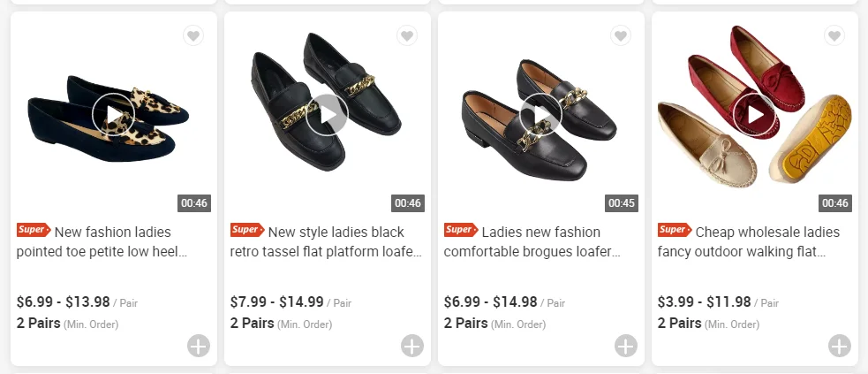Click Super badge on brogues loafers listing

460,230
